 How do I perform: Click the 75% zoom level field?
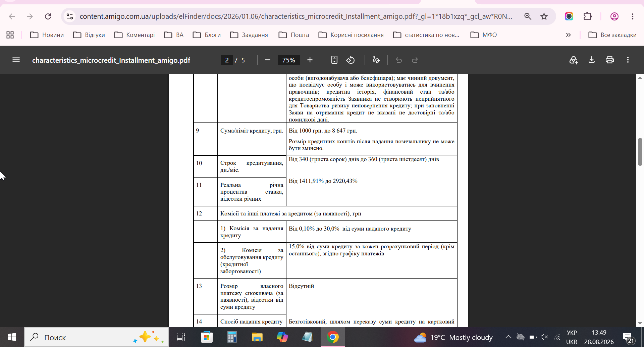point(288,60)
